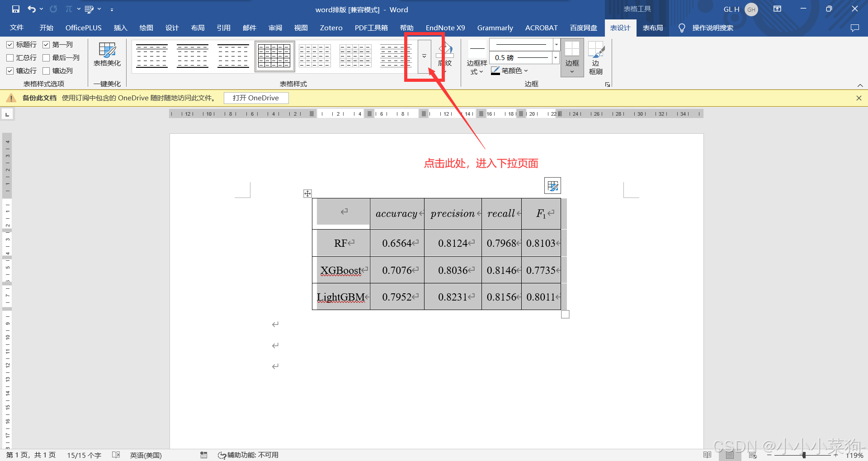The width and height of the screenshot is (868, 461).
Task: Select the 表格美化 (table beautify) tool
Action: coord(107,55)
